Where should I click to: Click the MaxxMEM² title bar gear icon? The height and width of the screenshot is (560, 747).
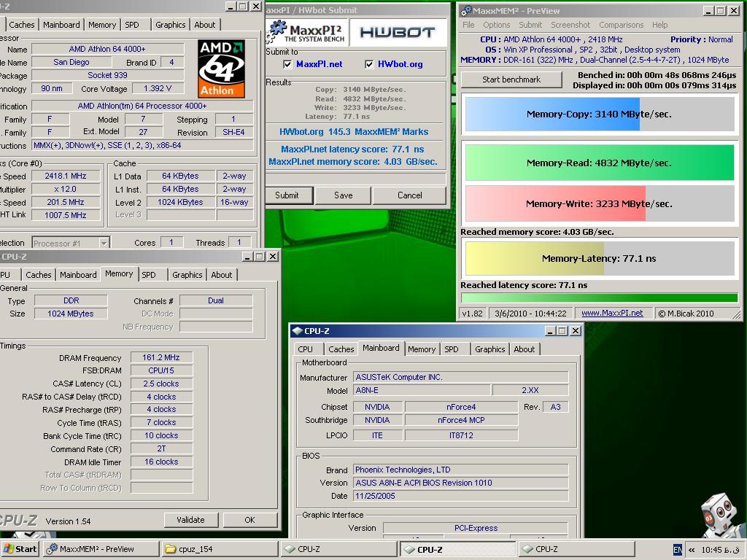(466, 10)
